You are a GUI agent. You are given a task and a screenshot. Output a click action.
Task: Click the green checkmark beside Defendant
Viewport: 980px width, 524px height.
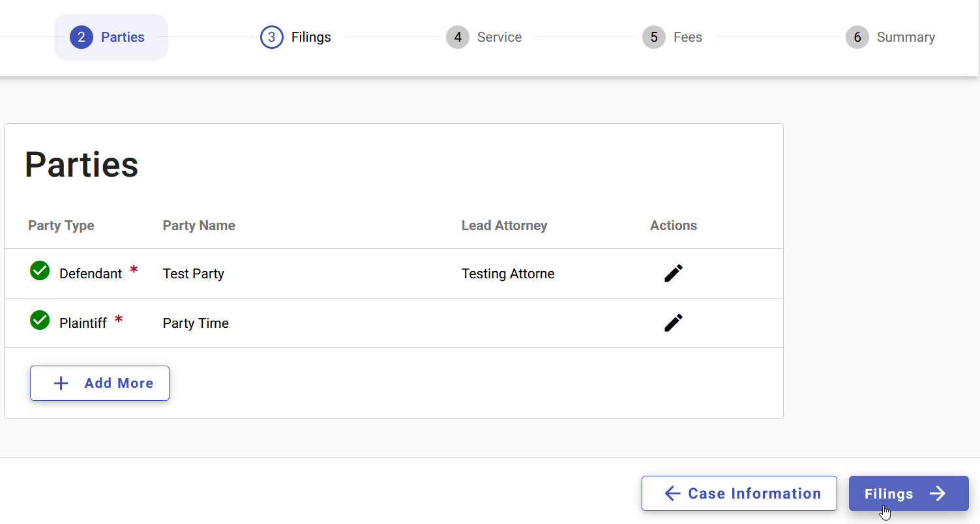pos(40,270)
